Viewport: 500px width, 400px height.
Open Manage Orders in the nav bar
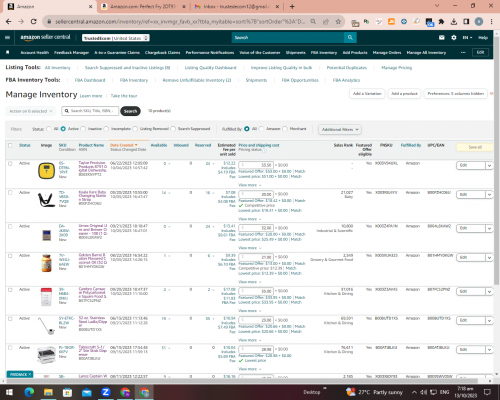387,52
